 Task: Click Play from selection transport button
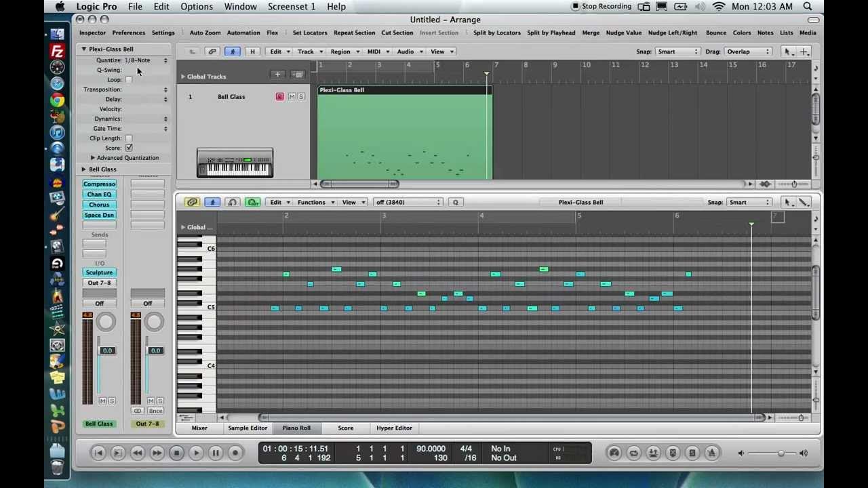(x=117, y=453)
